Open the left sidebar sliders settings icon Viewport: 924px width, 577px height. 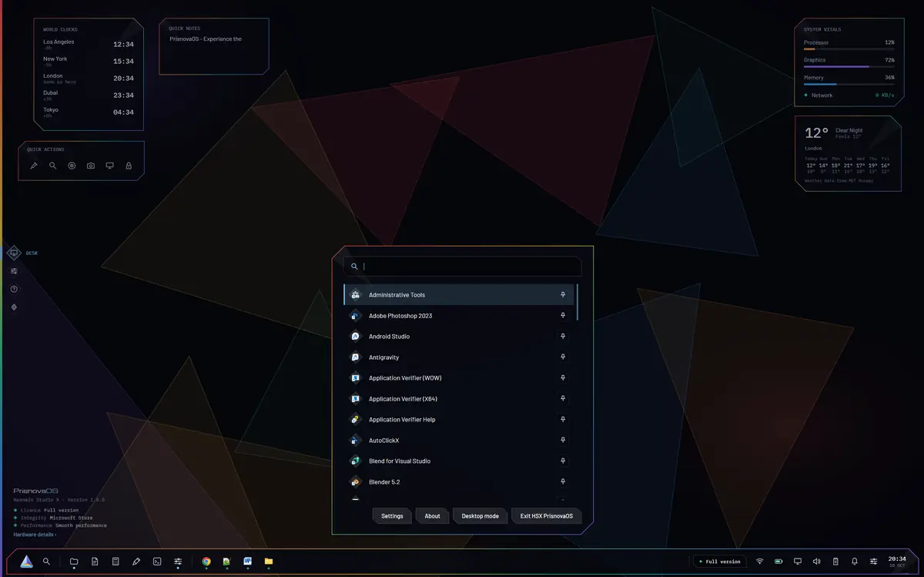(14, 271)
